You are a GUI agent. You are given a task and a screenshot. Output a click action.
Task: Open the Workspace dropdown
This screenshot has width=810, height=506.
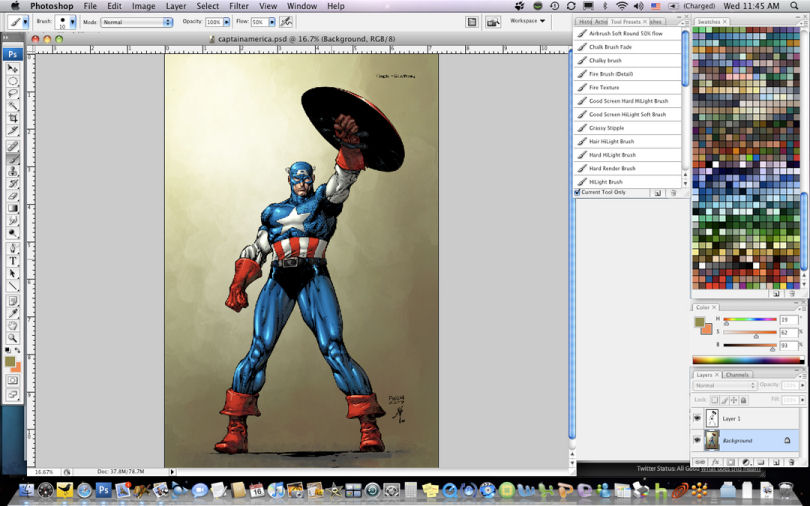point(527,21)
